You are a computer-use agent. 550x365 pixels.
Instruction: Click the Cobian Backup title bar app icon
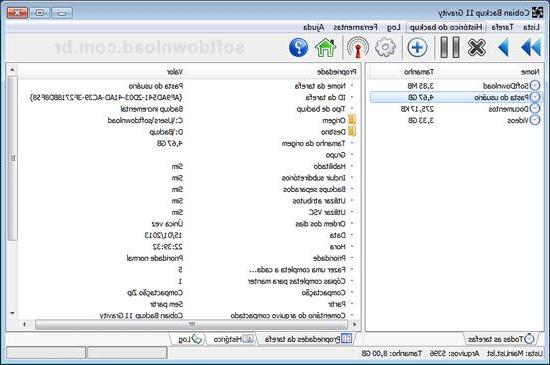[x=537, y=13]
